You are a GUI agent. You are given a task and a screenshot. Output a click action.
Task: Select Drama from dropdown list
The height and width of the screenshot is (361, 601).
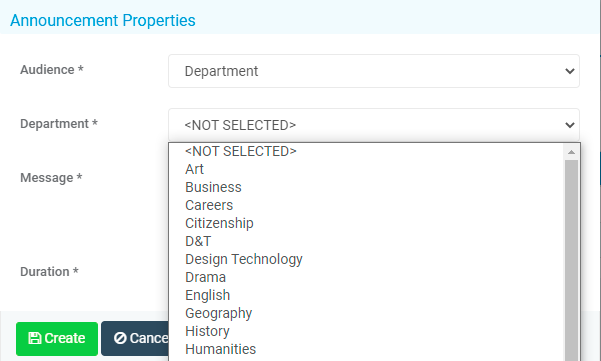tap(367, 277)
